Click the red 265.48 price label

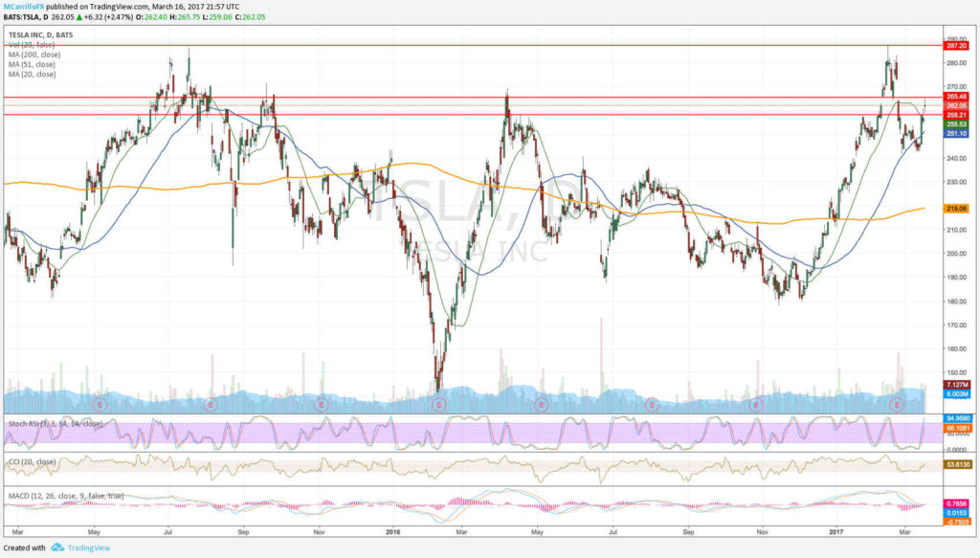(956, 97)
